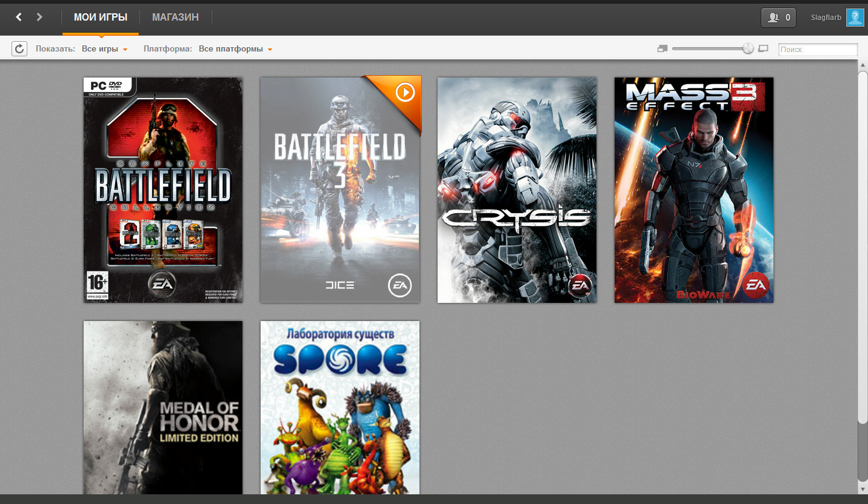Viewport: 868px width, 504px height.
Task: Click the scrollbar up arrow
Action: [863, 64]
